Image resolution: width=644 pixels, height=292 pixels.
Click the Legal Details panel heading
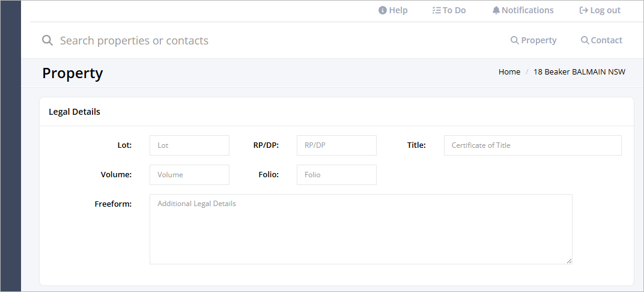tap(74, 112)
